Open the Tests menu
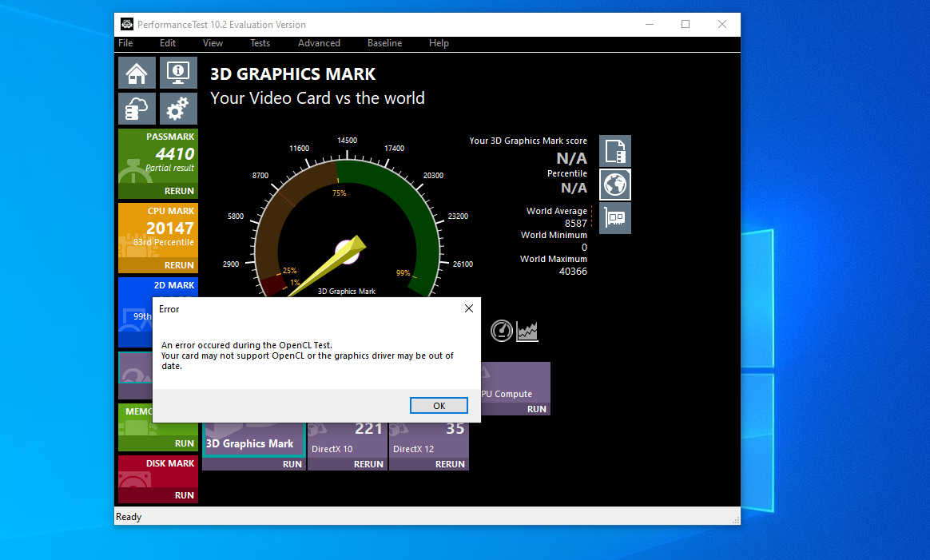The height and width of the screenshot is (560, 930). pyautogui.click(x=260, y=42)
